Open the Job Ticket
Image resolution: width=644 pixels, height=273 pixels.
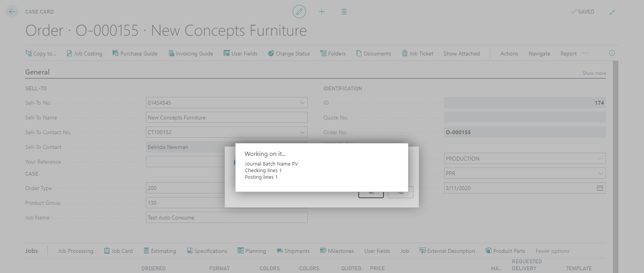(x=418, y=54)
